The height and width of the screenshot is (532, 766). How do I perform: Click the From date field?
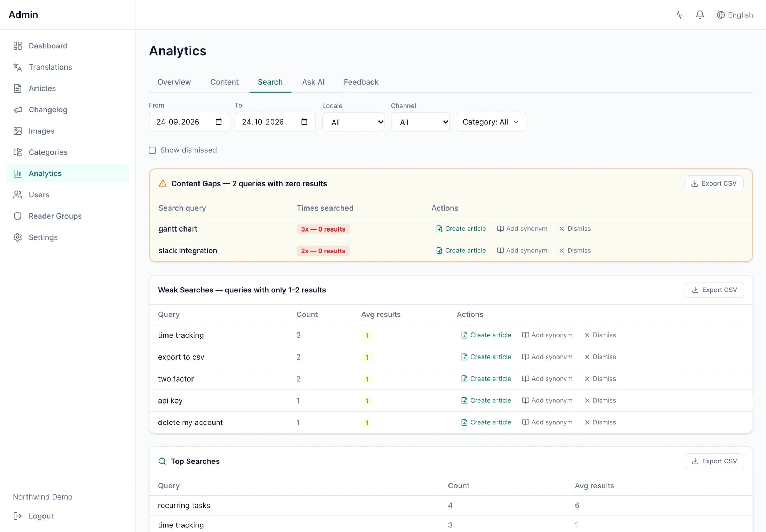coord(189,122)
